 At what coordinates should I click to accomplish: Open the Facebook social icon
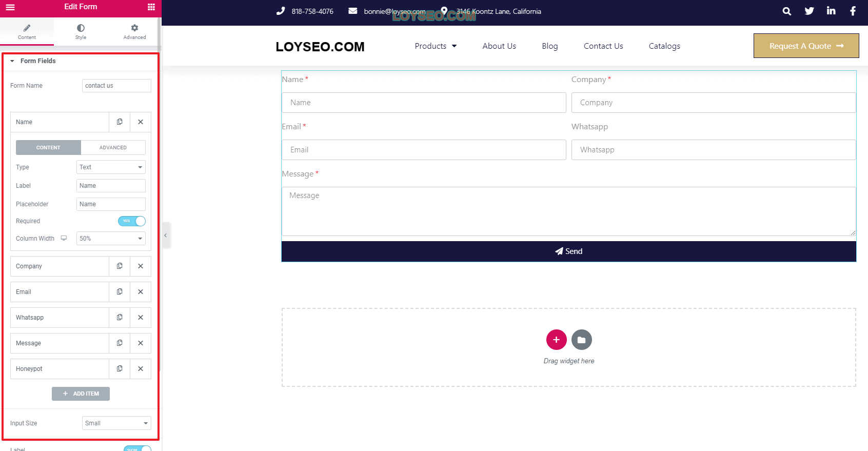pos(853,11)
